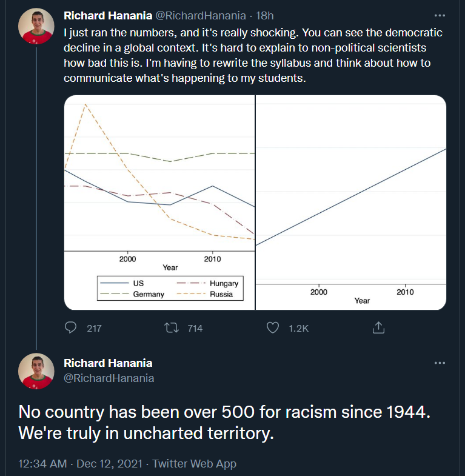
Task: Open bottom tweet author profile picture
Action: pos(36,371)
